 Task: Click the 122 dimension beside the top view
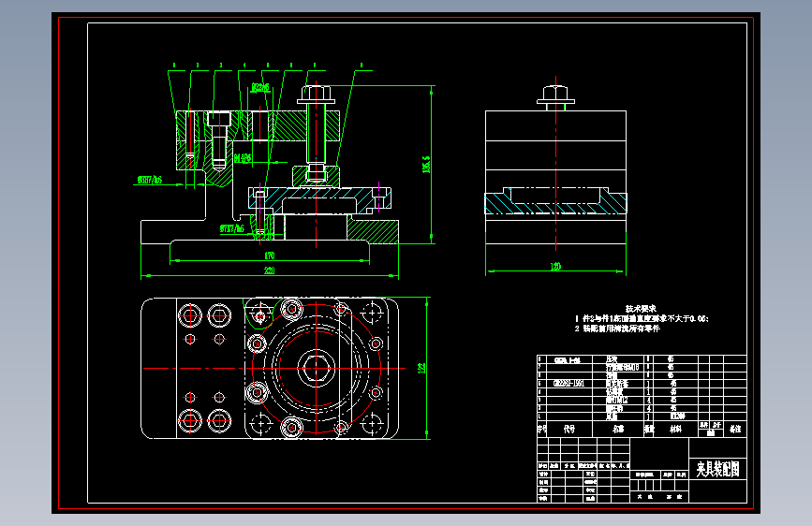(421, 368)
